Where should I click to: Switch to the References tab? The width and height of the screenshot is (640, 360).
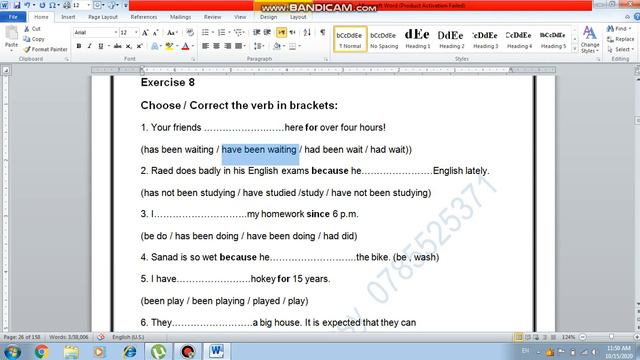coord(144,17)
